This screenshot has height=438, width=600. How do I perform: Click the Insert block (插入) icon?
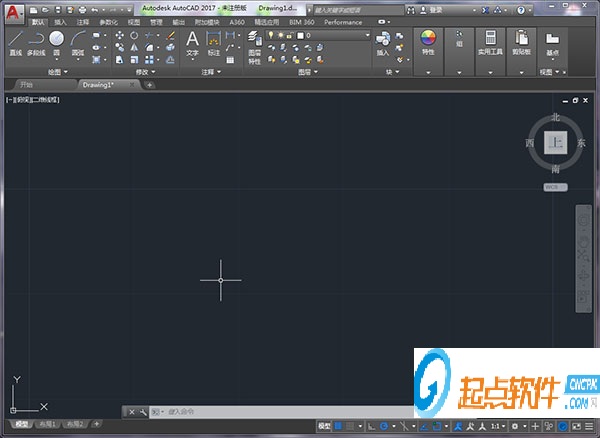coord(383,44)
